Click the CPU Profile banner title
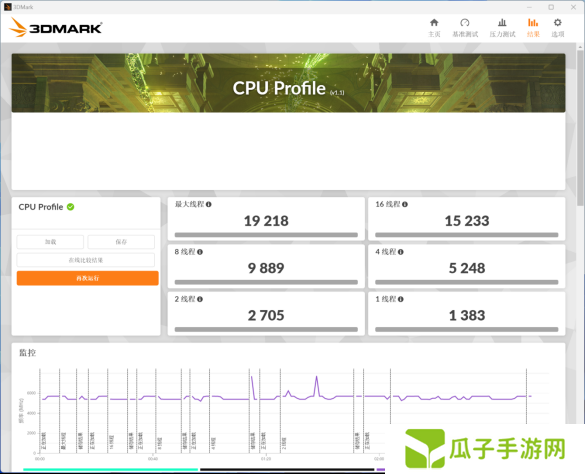 click(279, 88)
